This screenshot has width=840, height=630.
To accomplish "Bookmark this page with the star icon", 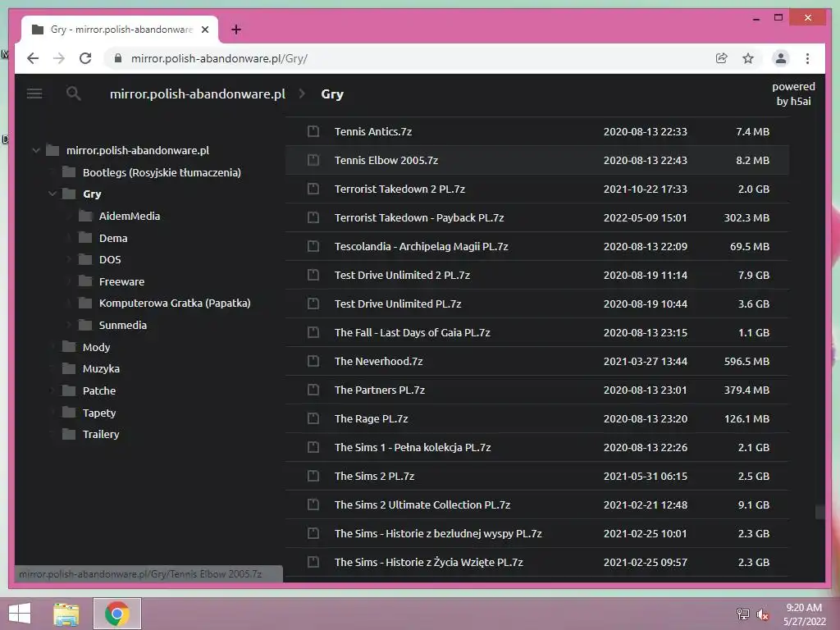I will pyautogui.click(x=748, y=58).
